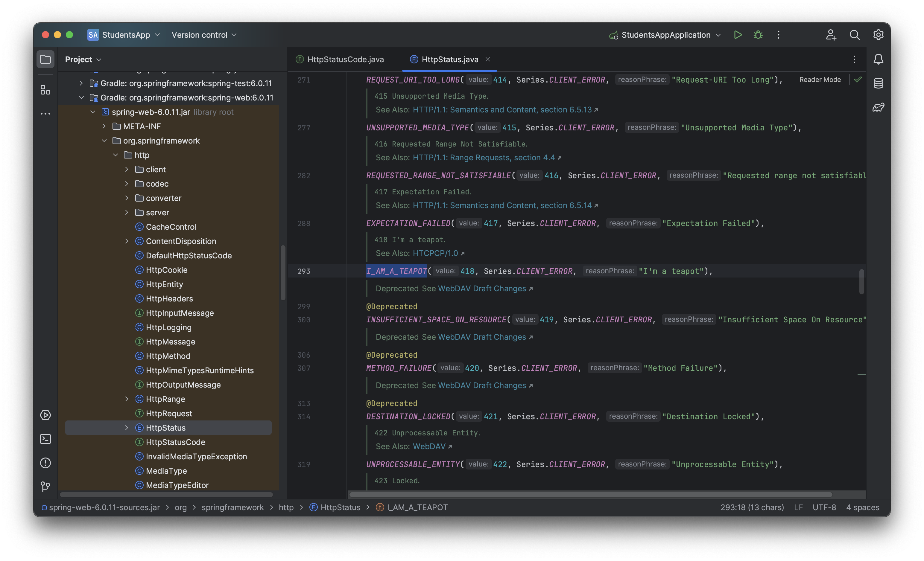
Task: Click cursor position 293:18 in status bar
Action: click(752, 507)
